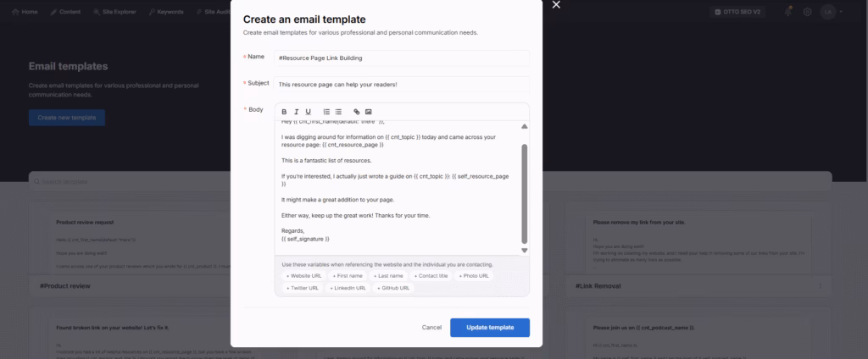Click the body scrollbar down arrow
The height and width of the screenshot is (359, 868).
pyautogui.click(x=524, y=251)
